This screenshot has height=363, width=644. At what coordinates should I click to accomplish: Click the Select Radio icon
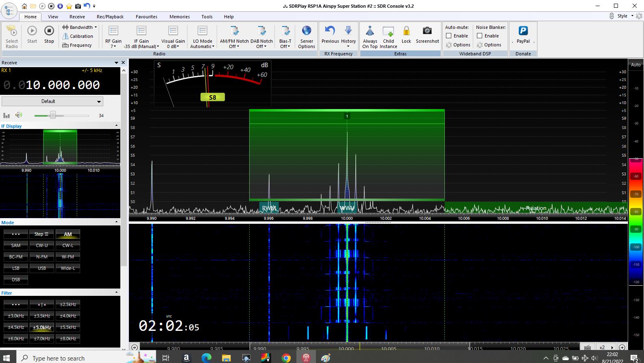tap(12, 31)
